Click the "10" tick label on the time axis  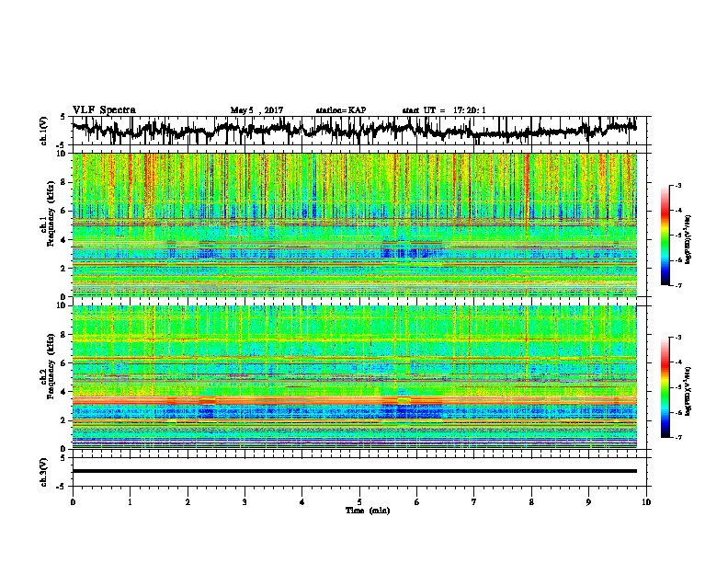click(646, 502)
